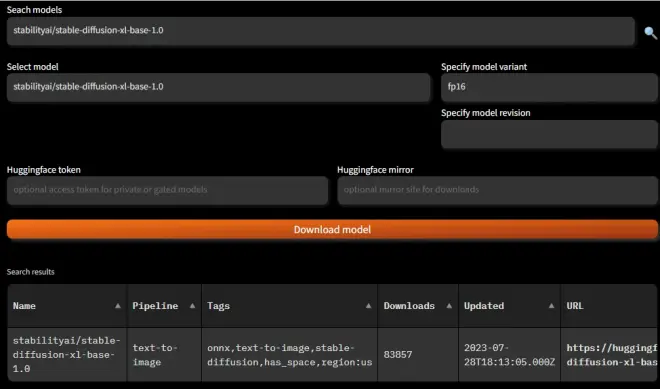Sort results by the Downloads column arrow
660x389 pixels.
(x=449, y=306)
